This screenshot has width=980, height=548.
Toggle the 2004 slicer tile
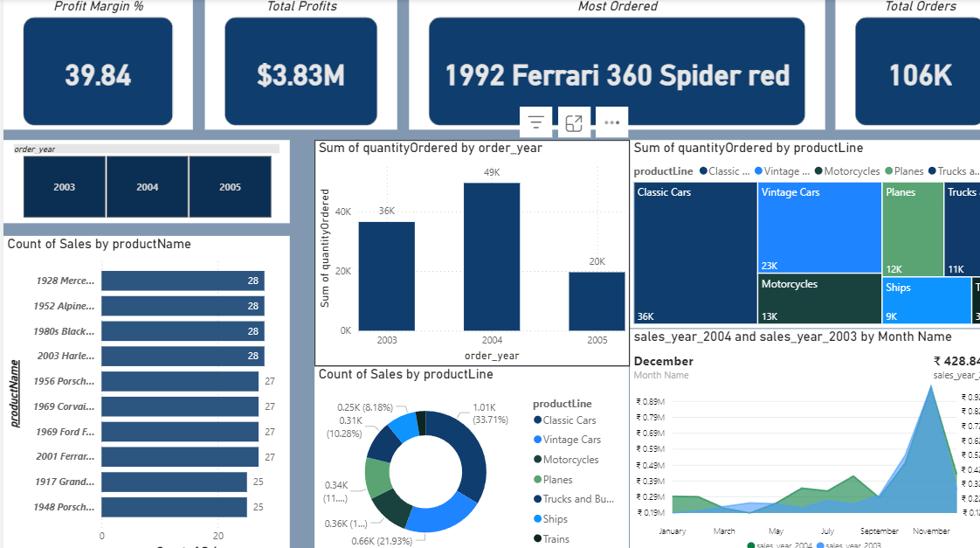pyautogui.click(x=147, y=186)
